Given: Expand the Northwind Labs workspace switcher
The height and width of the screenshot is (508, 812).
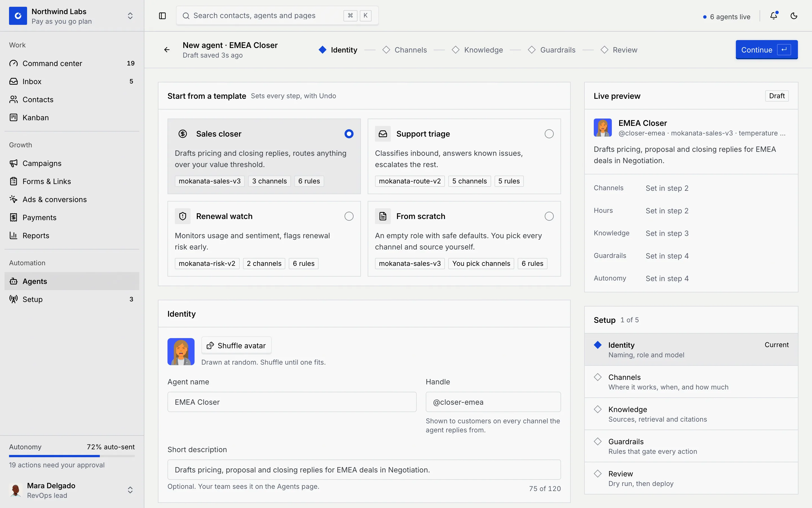Looking at the screenshot, I should coord(130,16).
